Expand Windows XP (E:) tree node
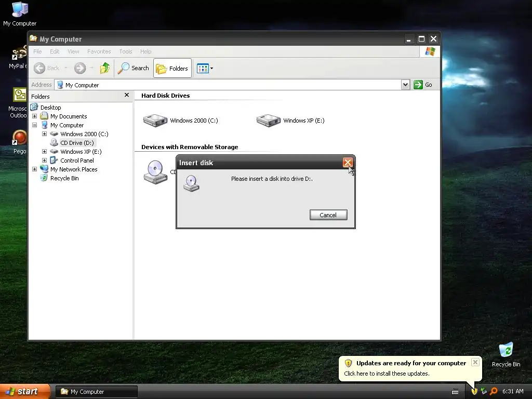Image resolution: width=532 pixels, height=399 pixels. [x=45, y=151]
